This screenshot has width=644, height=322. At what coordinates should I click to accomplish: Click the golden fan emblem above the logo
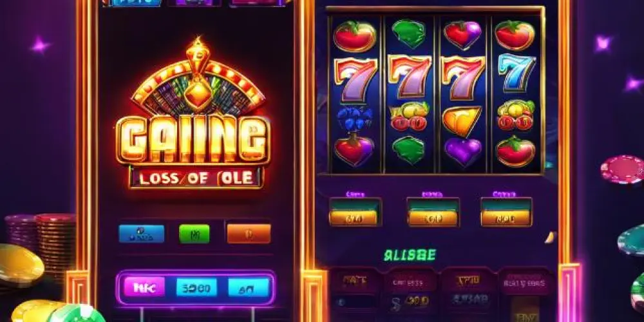point(198,80)
